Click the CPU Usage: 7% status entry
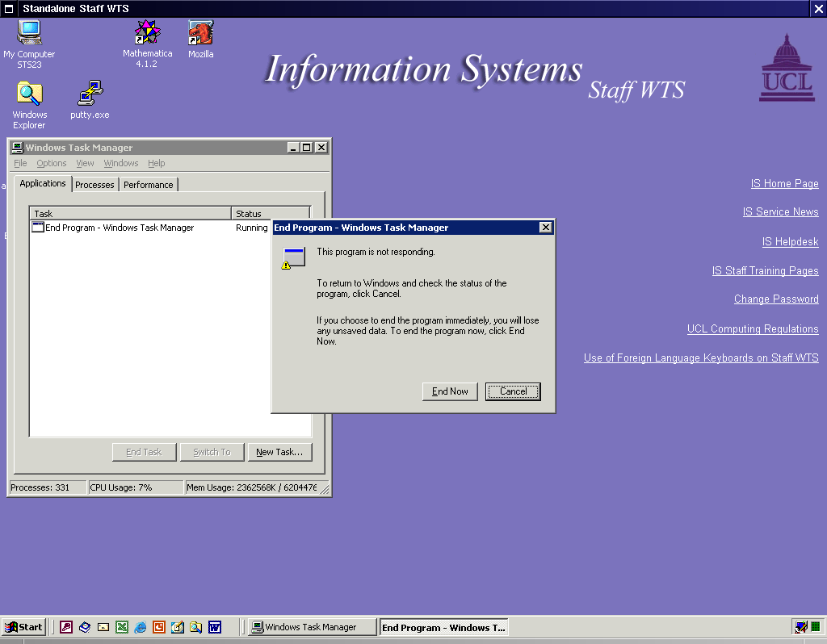Viewport: 827px width, 644px height. (136, 487)
